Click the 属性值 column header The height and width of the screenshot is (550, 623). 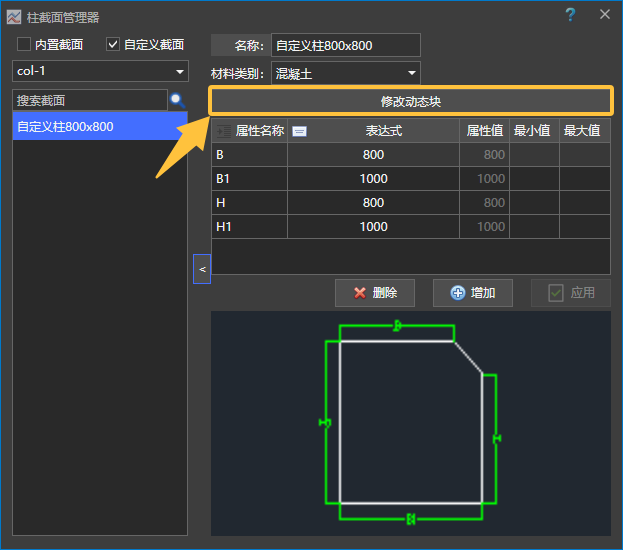click(x=485, y=131)
